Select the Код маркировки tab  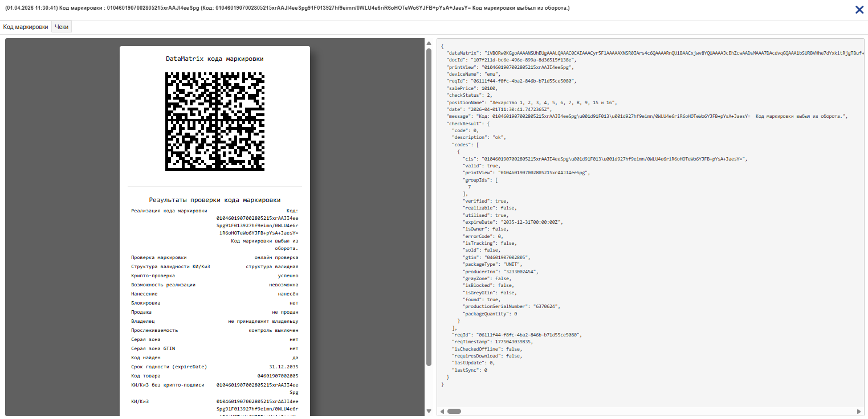coord(26,27)
